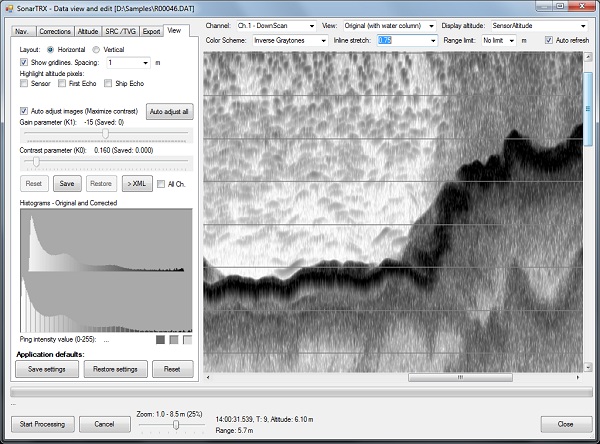Click application defaults Reset button
600x444 pixels.
[x=172, y=369]
